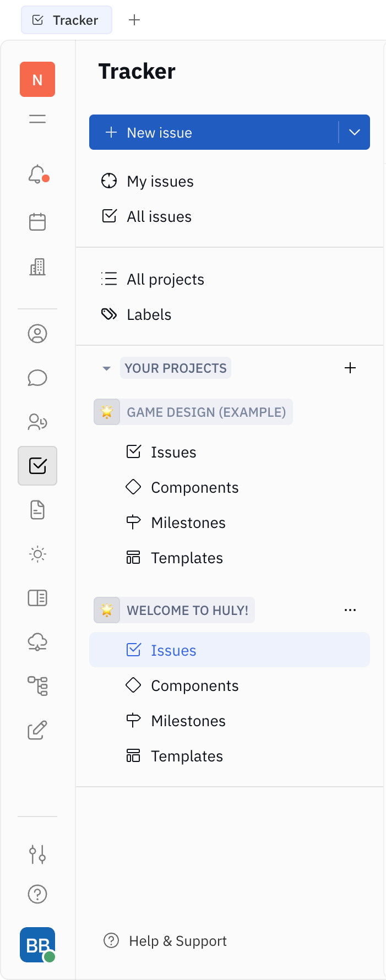Open the BB profile avatar
This screenshot has height=980, width=386.
37,945
